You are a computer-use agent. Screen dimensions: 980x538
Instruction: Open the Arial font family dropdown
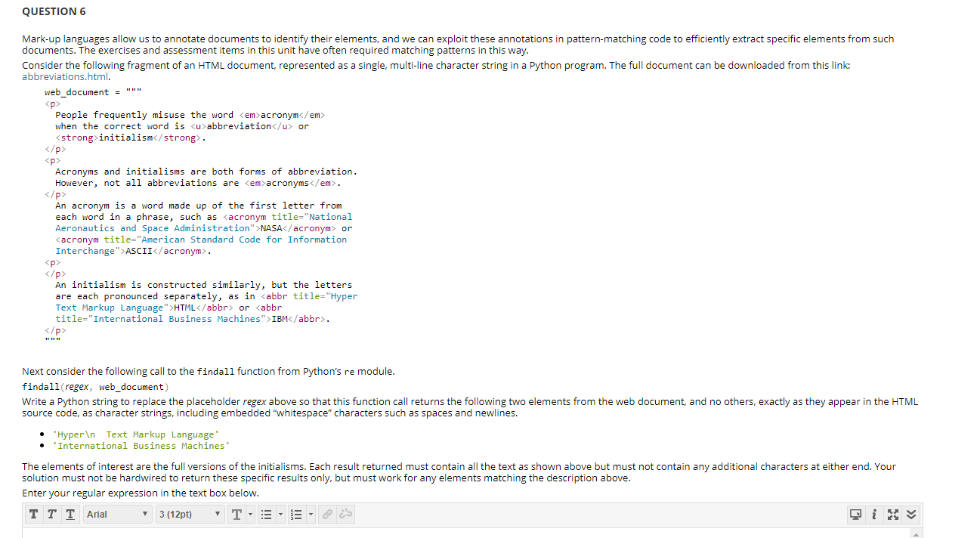117,514
